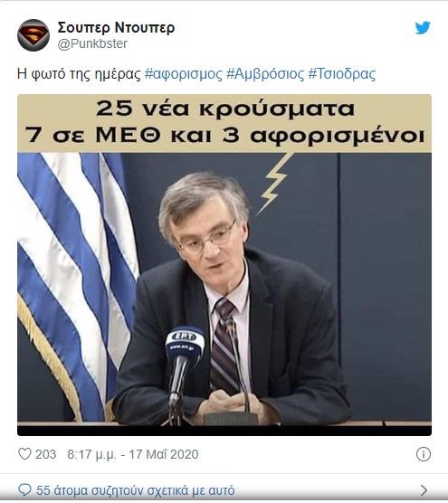
Task: Like the tweet with the heart icon
Action: (x=24, y=454)
